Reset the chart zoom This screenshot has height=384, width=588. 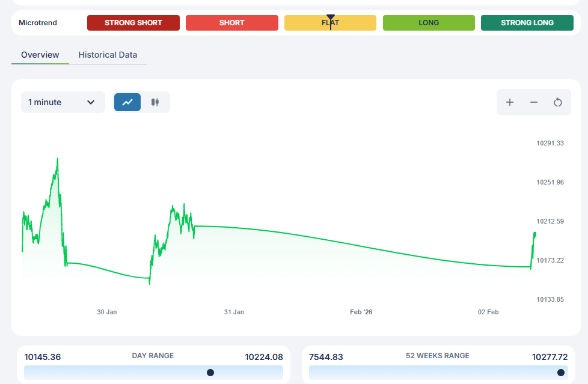[x=558, y=102]
